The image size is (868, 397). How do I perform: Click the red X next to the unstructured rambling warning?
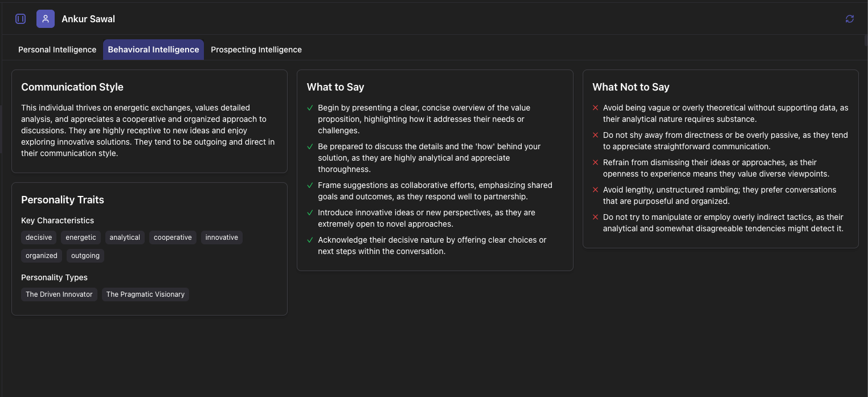click(595, 190)
